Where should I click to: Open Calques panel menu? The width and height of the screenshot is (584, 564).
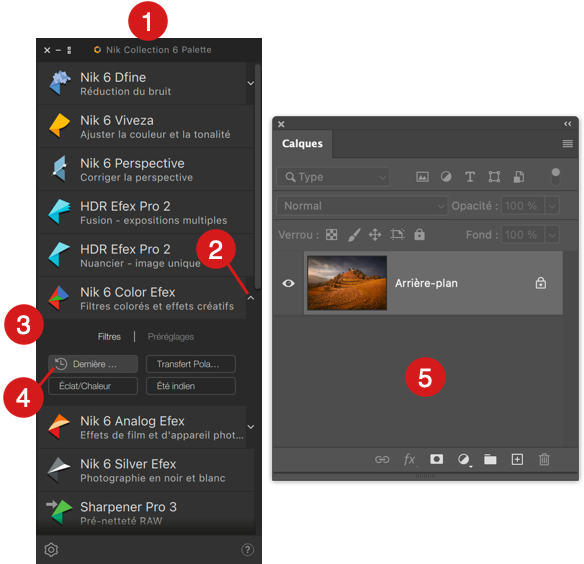[x=568, y=143]
